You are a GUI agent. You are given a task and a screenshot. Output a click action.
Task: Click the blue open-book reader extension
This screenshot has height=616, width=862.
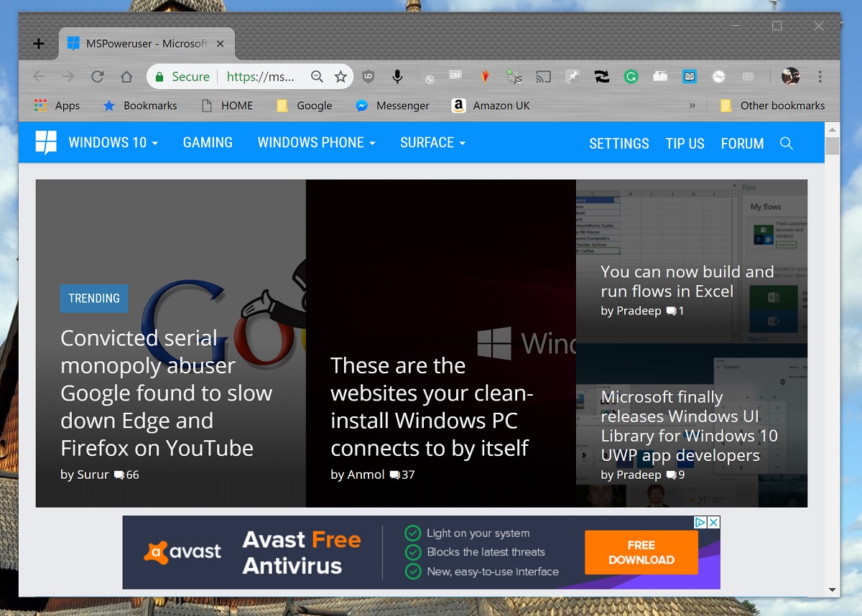(690, 77)
